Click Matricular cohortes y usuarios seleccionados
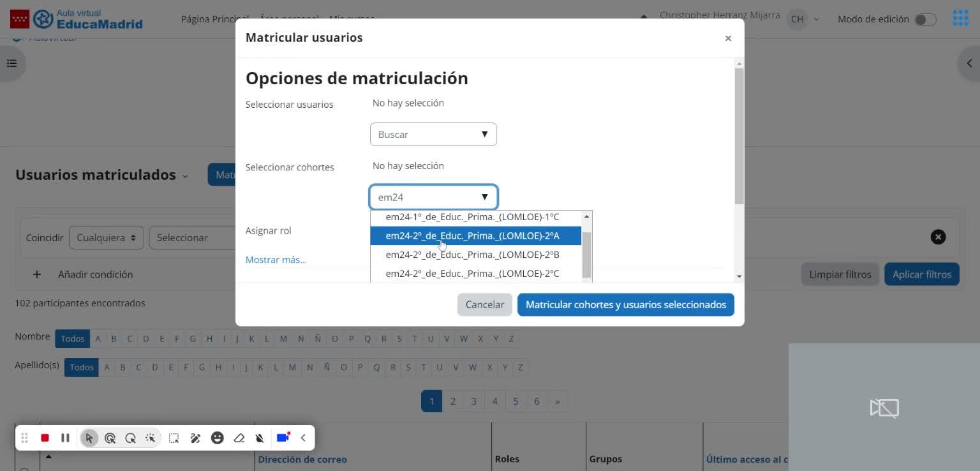This screenshot has height=471, width=980. [626, 304]
